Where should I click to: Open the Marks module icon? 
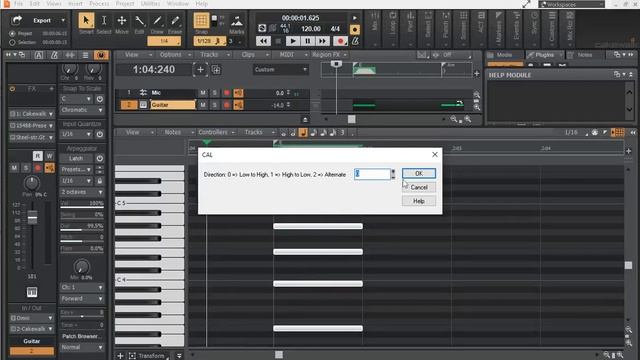[237, 21]
